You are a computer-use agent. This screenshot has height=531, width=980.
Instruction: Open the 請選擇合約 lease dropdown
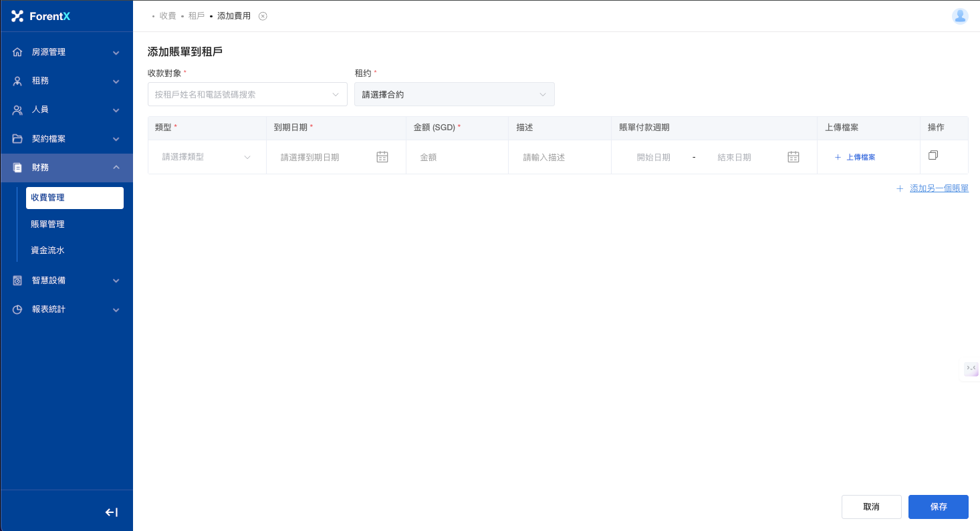pyautogui.click(x=454, y=94)
